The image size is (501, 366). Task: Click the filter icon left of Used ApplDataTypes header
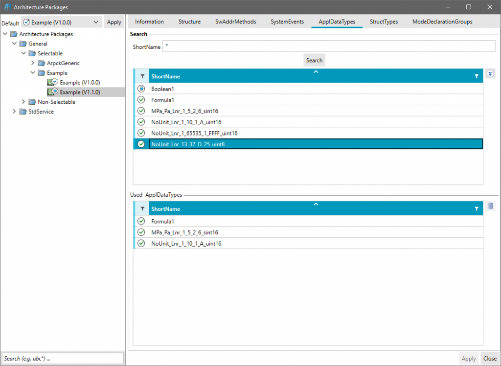[x=142, y=209]
